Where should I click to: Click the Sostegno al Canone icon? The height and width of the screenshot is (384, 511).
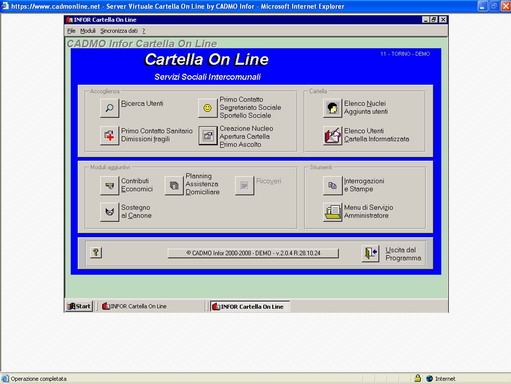[x=109, y=212]
